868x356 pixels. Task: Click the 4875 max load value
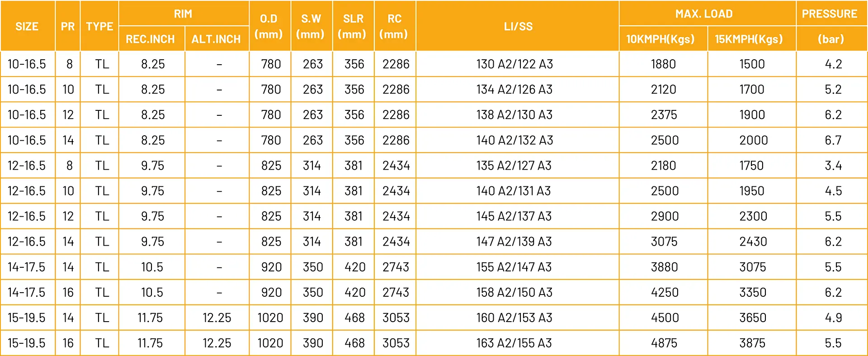(664, 343)
